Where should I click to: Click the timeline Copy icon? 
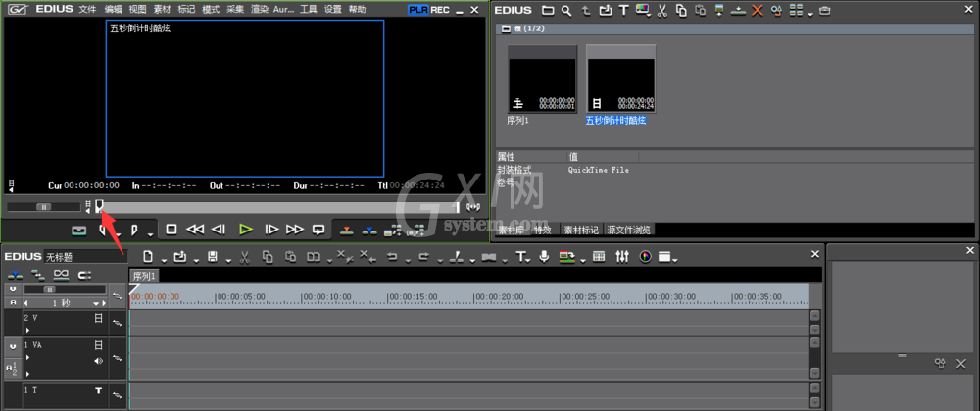tap(268, 256)
